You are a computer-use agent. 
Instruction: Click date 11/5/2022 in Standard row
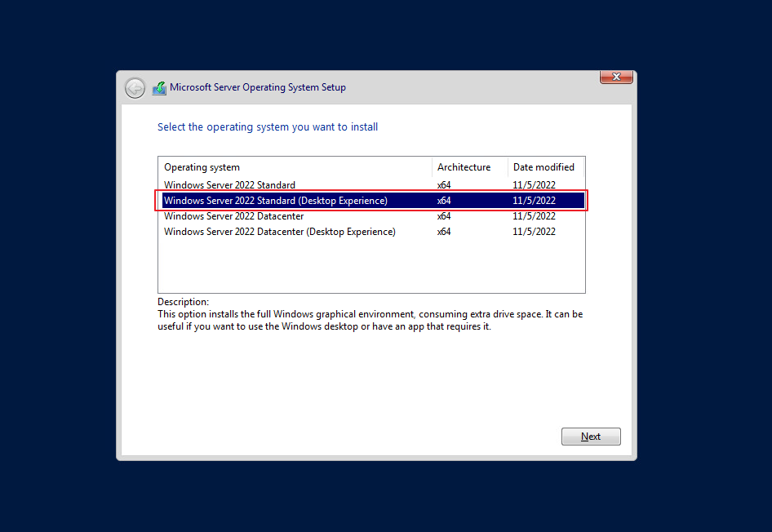click(534, 185)
